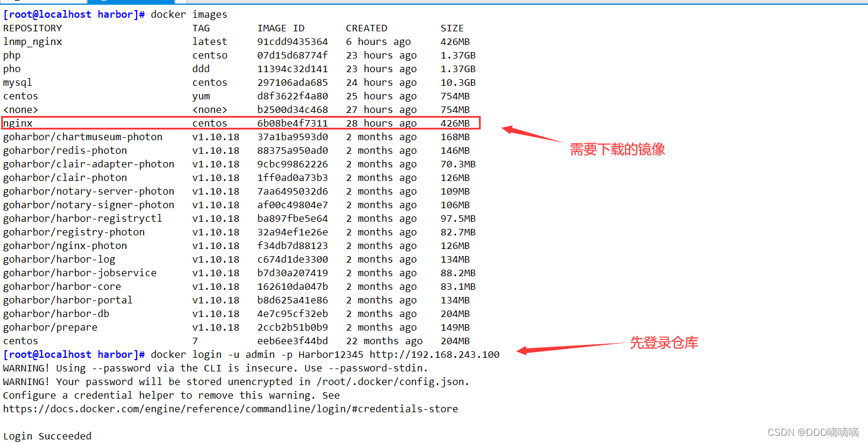The height and width of the screenshot is (443, 868).
Task: Click the lnmp_nginx repository name
Action: click(33, 41)
